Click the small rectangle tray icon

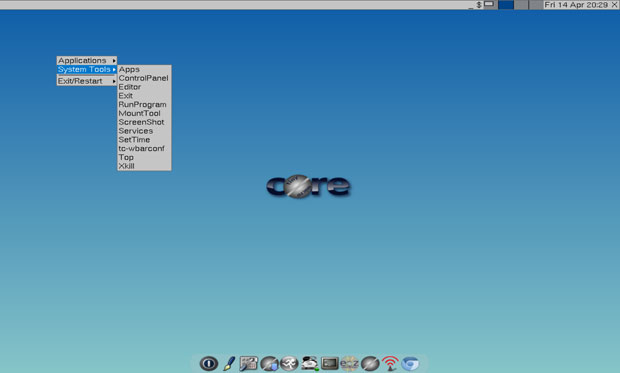pyautogui.click(x=489, y=4)
